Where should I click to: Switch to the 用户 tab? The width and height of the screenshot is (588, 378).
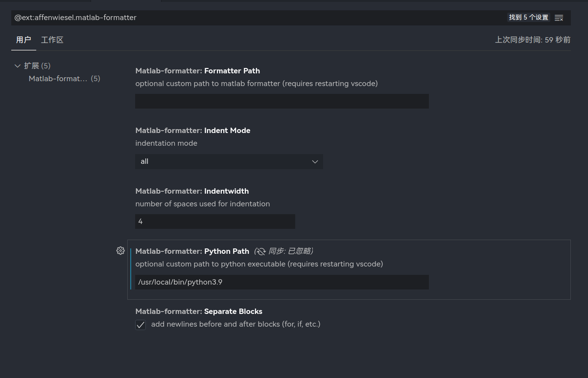pos(24,40)
